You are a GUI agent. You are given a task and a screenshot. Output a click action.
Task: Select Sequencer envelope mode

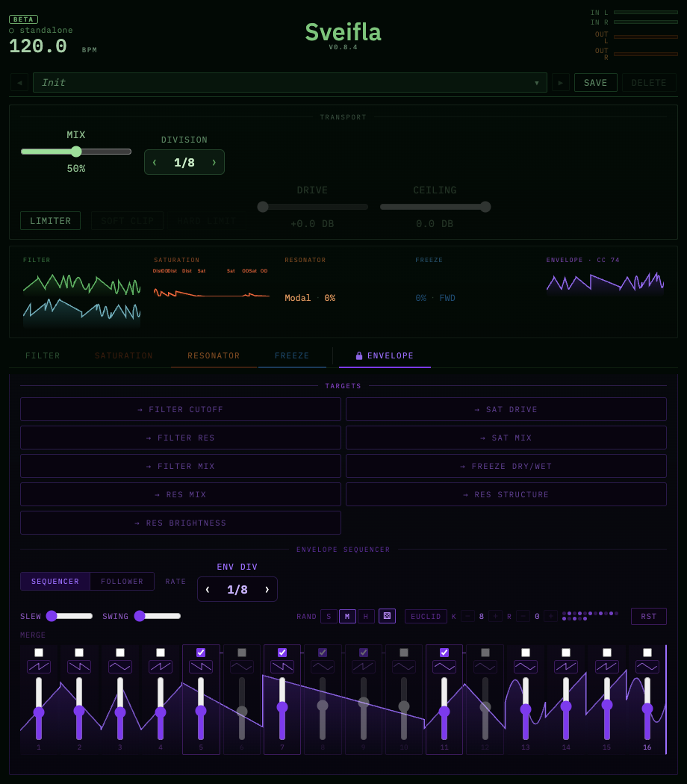[x=55, y=581]
